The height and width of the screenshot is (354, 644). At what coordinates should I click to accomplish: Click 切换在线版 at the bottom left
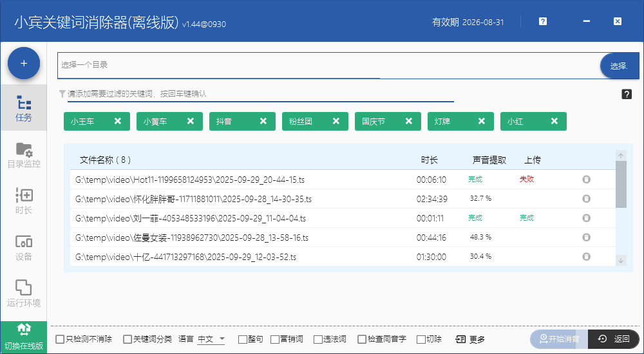pos(24,338)
